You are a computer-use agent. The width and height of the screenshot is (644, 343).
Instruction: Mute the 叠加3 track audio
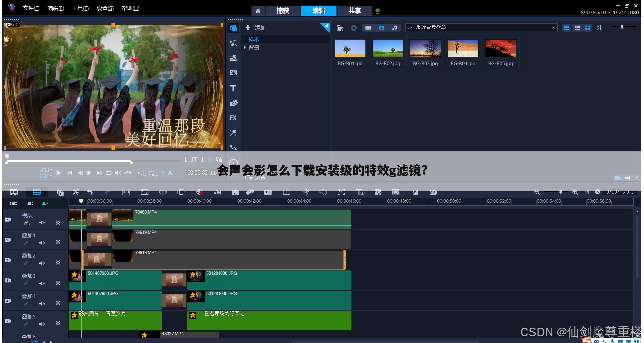pyautogui.click(x=42, y=284)
